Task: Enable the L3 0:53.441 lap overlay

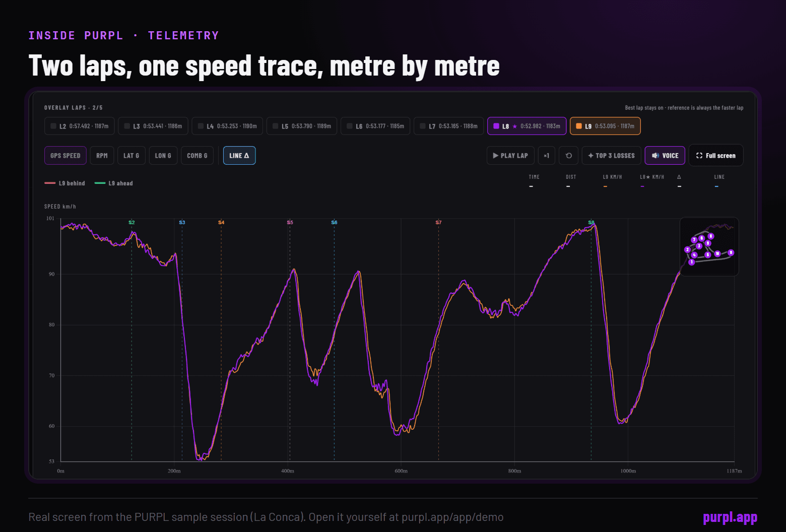Action: click(x=153, y=126)
